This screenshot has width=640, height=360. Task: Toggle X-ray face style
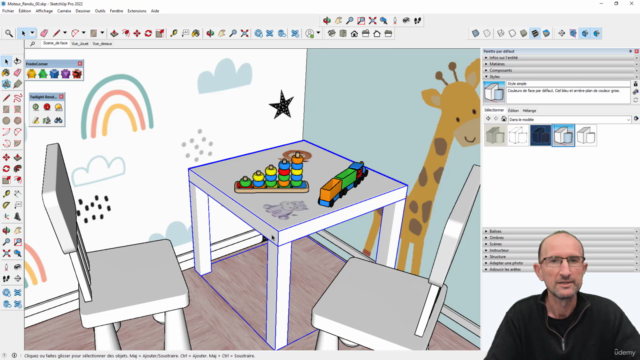476,33
